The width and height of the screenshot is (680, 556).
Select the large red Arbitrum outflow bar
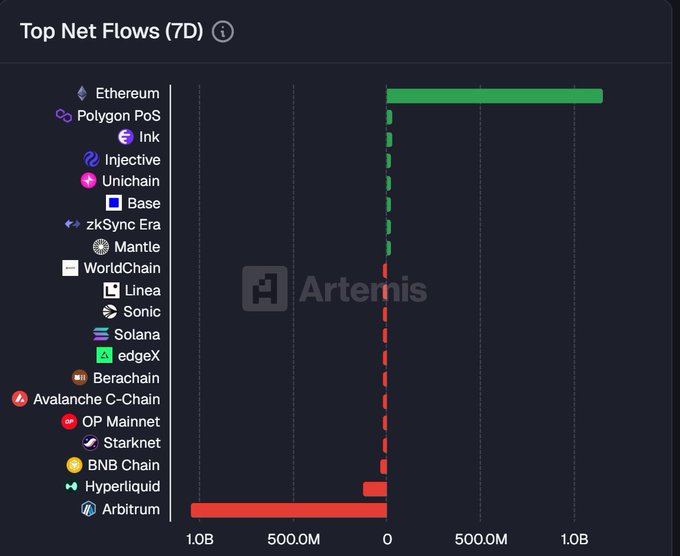(289, 510)
